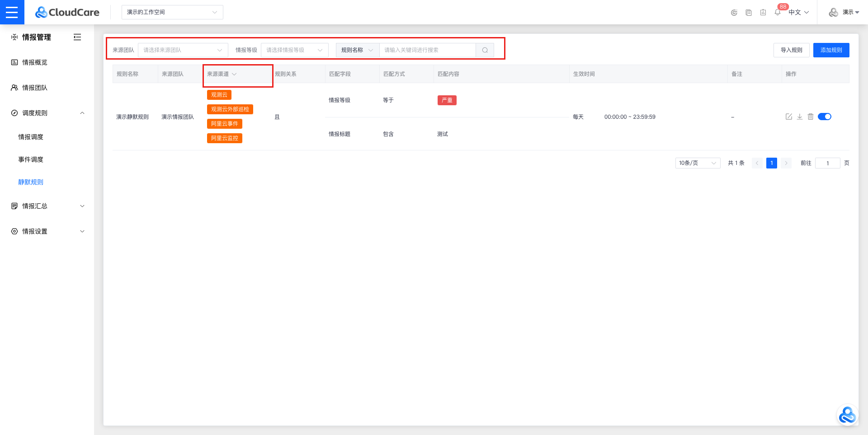Viewport: 868px width, 435px height.
Task: Collapse sidebar with the fold icon
Action: (77, 37)
